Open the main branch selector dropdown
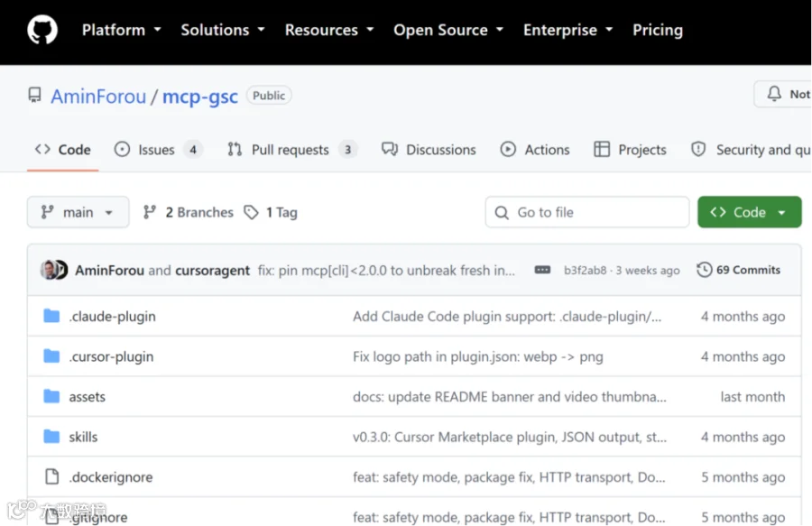The image size is (812, 526). 78,212
